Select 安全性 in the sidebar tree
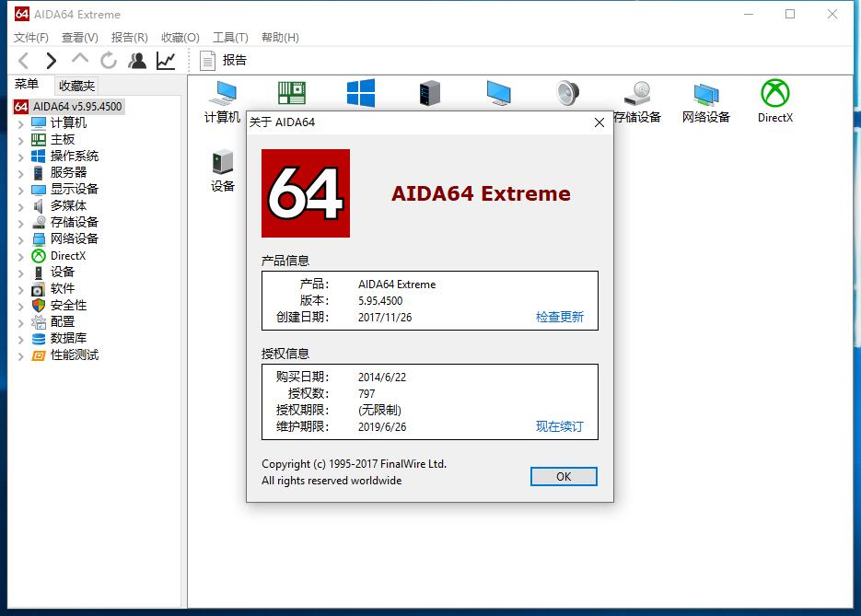The image size is (861, 616). click(68, 306)
